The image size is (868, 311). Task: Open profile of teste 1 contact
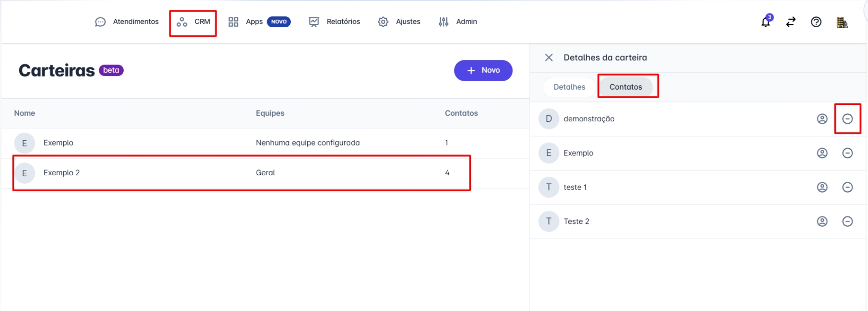[x=822, y=187]
